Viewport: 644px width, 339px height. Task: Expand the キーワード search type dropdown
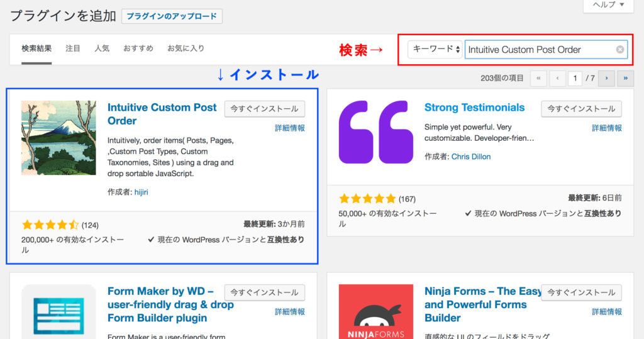click(x=435, y=49)
